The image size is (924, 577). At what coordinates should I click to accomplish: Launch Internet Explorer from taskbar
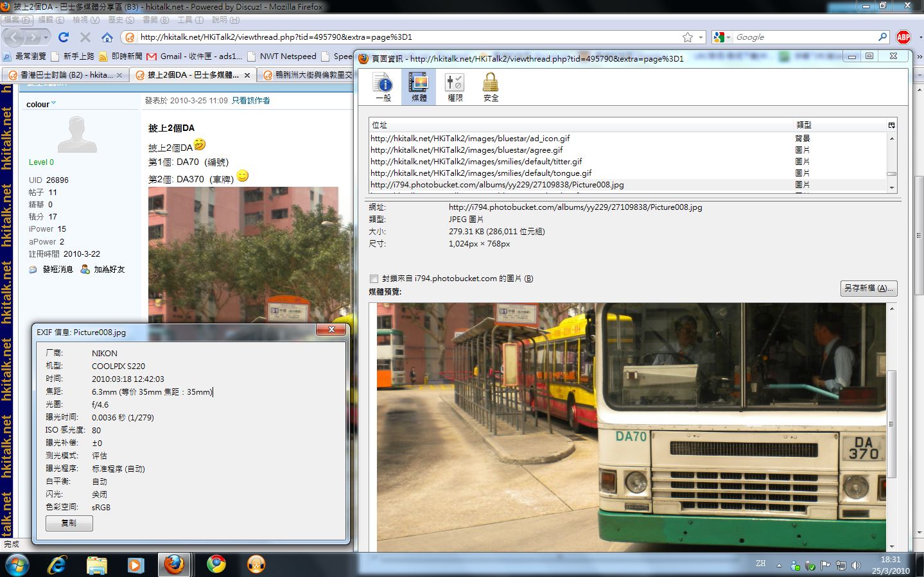[58, 565]
